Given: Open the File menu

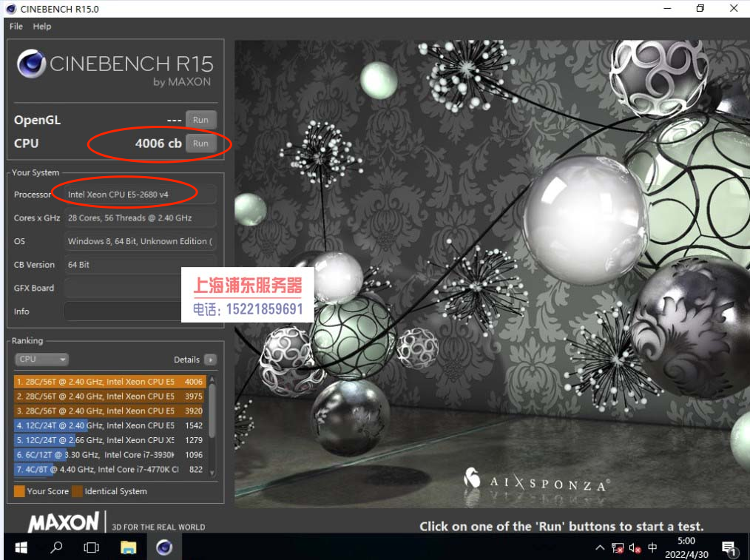Looking at the screenshot, I should pos(16,26).
